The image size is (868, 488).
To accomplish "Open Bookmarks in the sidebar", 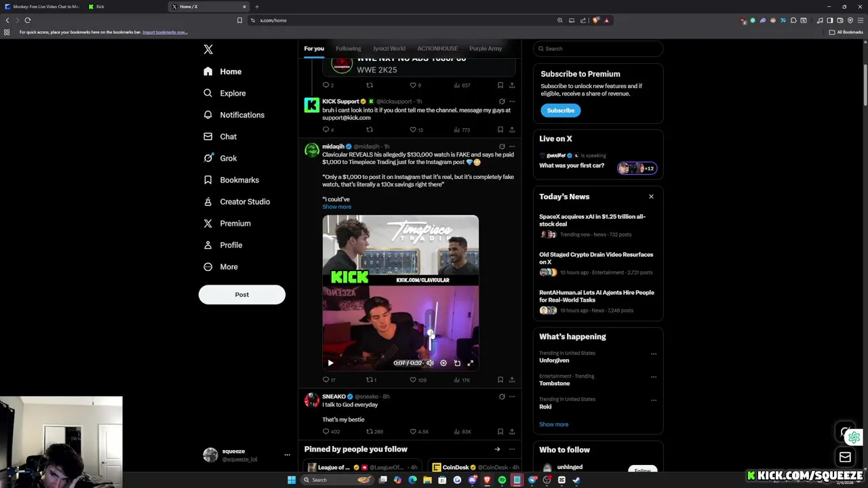I will [231, 180].
